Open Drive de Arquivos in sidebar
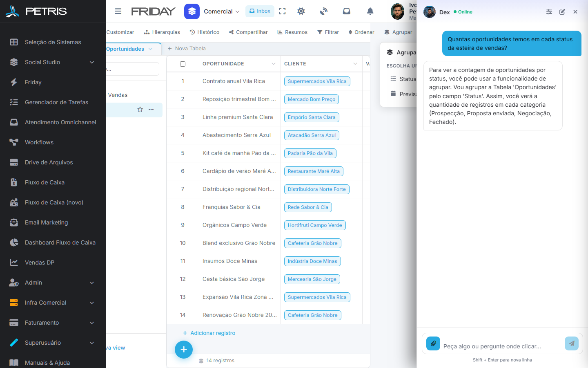The width and height of the screenshot is (588, 368). tap(53, 162)
